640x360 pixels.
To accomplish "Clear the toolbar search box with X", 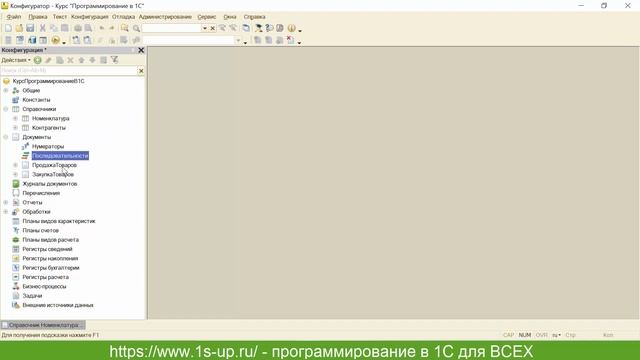I will pyautogui.click(x=213, y=29).
